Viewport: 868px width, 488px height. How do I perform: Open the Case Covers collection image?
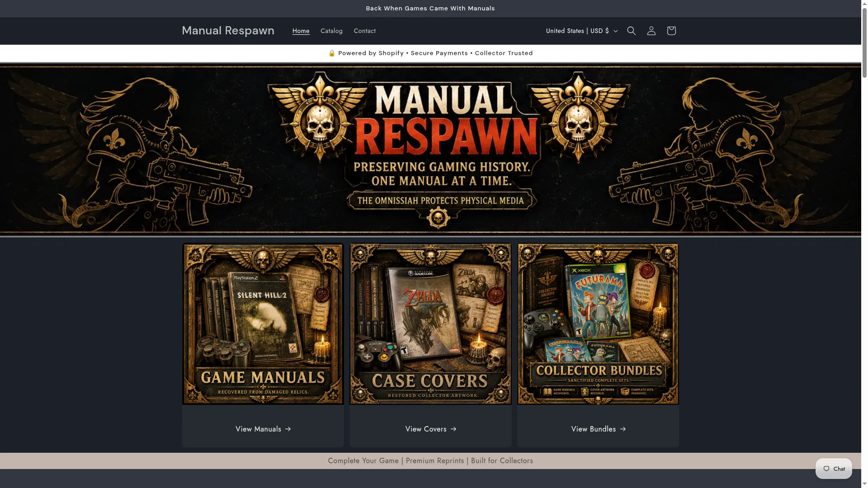tap(430, 324)
